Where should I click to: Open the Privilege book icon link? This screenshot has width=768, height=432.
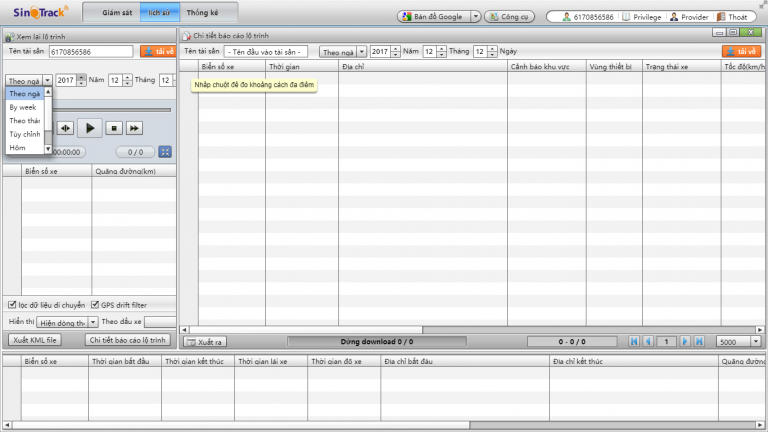point(626,17)
